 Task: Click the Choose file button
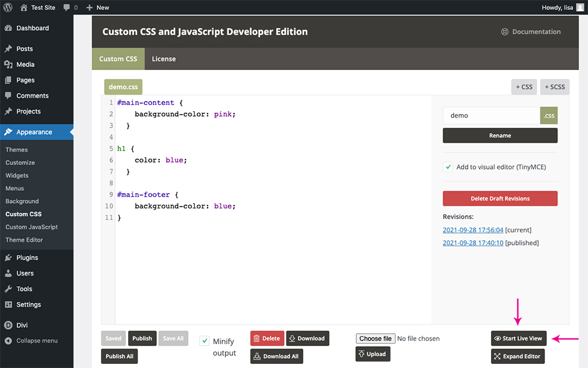pyautogui.click(x=375, y=339)
